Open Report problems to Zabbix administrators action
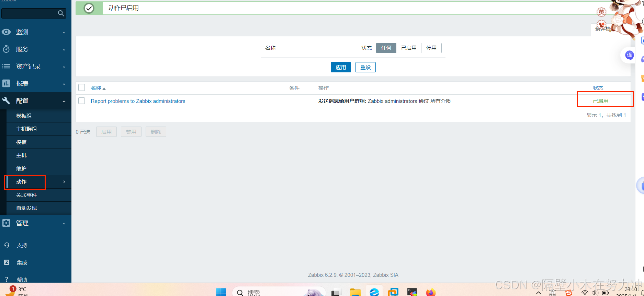Screen dimensions: 644x296 (x=138, y=101)
